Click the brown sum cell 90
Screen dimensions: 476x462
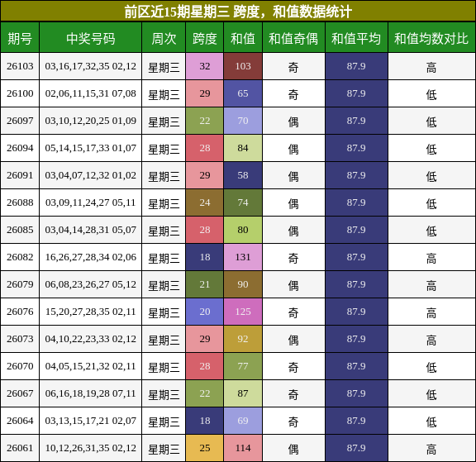coord(243,284)
